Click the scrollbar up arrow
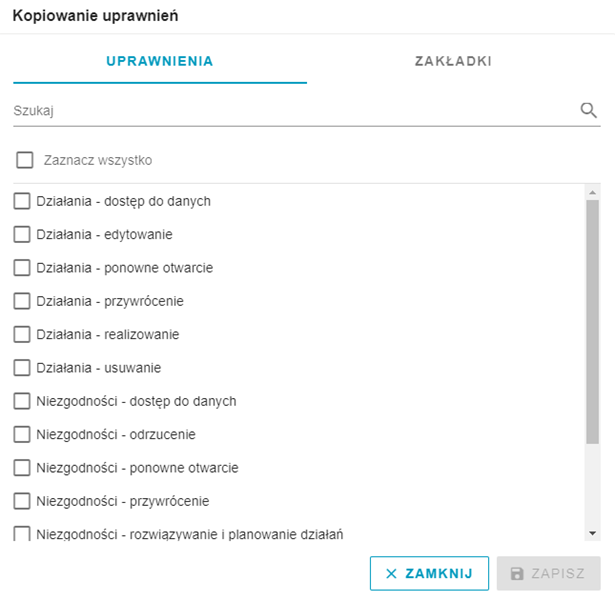This screenshot has width=615, height=602. click(x=592, y=193)
